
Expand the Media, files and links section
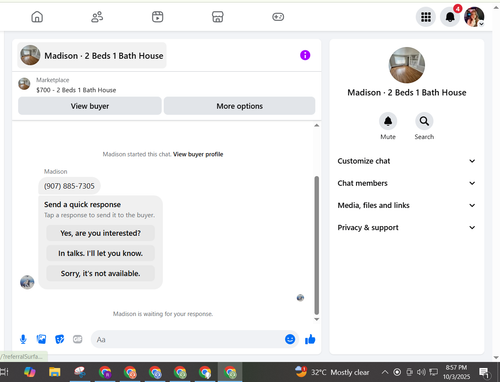pos(407,205)
